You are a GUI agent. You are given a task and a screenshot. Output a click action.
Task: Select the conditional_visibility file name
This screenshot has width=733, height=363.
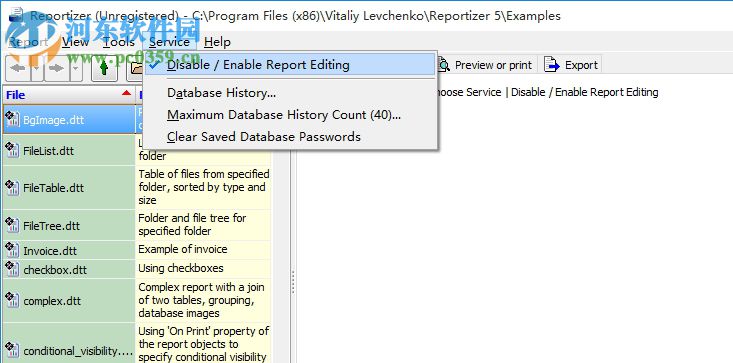(x=78, y=350)
